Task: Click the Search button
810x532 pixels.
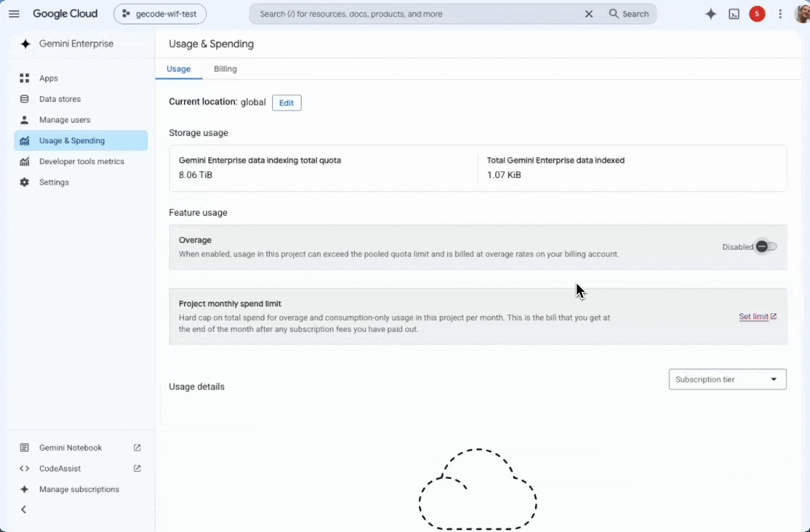Action: pos(629,14)
